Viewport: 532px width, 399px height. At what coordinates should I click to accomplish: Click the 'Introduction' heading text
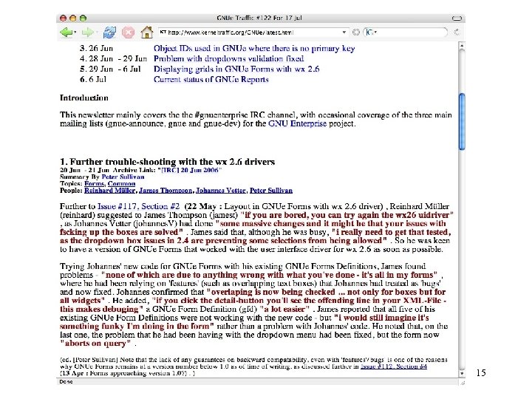[x=84, y=98]
